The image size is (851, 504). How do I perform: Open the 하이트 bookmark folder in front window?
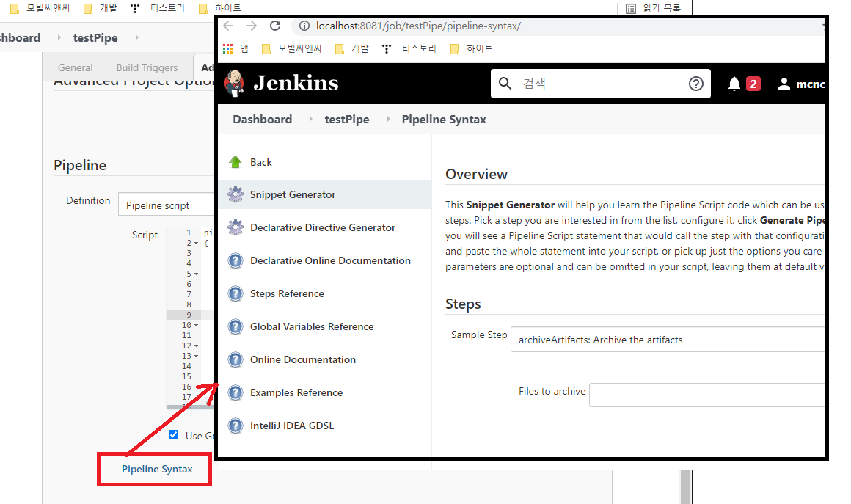(x=472, y=49)
